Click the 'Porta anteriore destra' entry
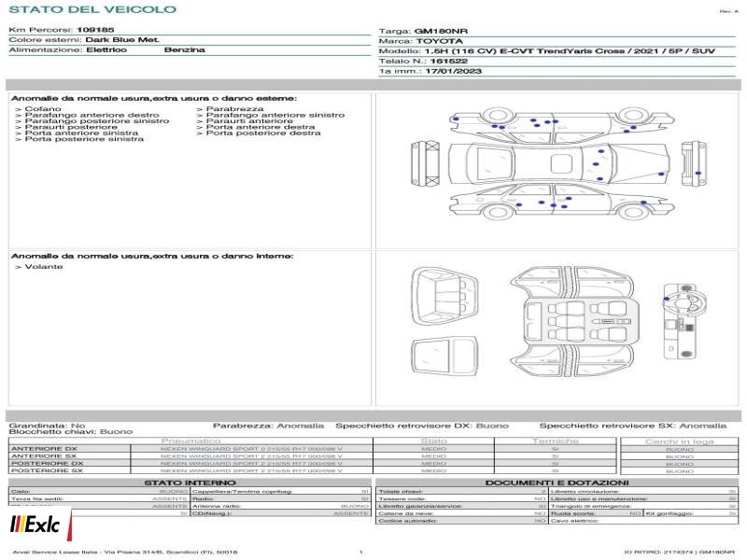 pos(261,127)
